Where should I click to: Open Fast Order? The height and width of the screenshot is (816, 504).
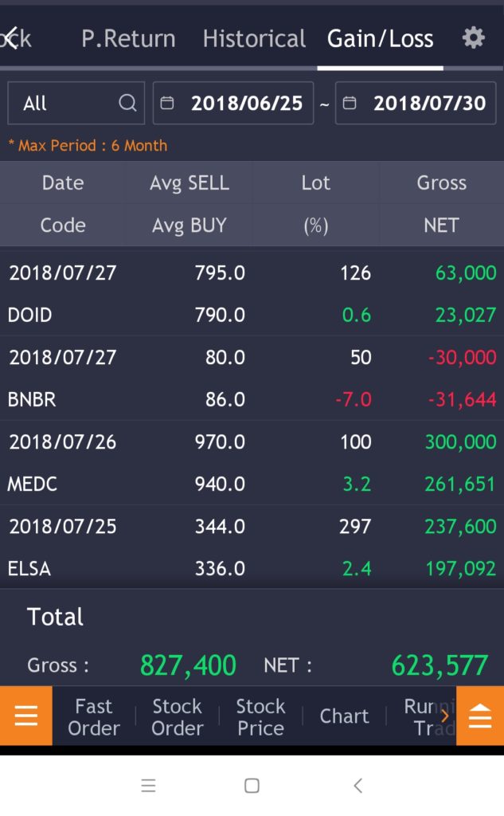pos(94,716)
